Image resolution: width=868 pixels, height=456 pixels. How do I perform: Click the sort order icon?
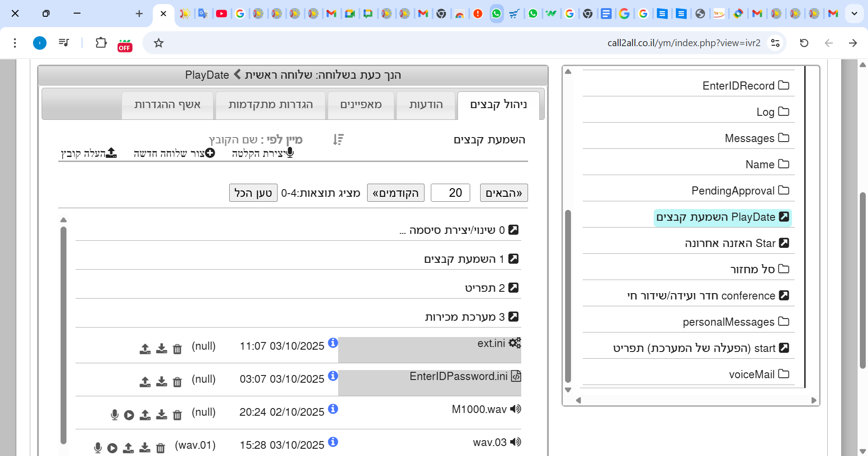[338, 140]
